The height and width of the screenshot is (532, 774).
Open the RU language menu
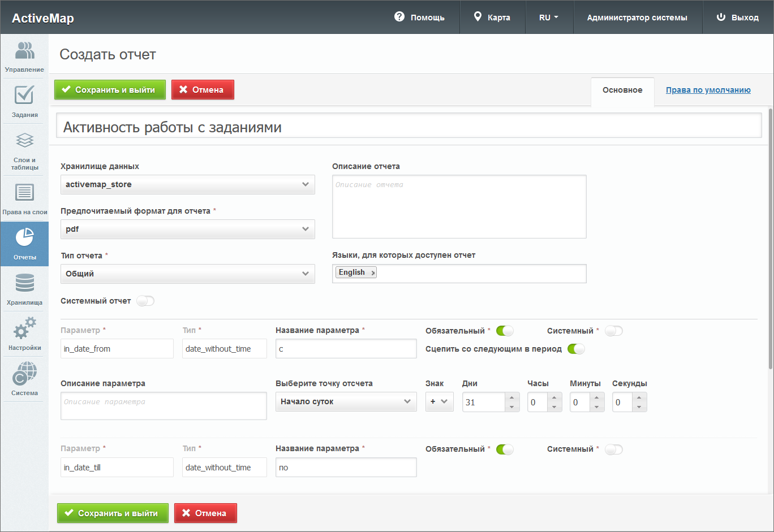point(548,18)
